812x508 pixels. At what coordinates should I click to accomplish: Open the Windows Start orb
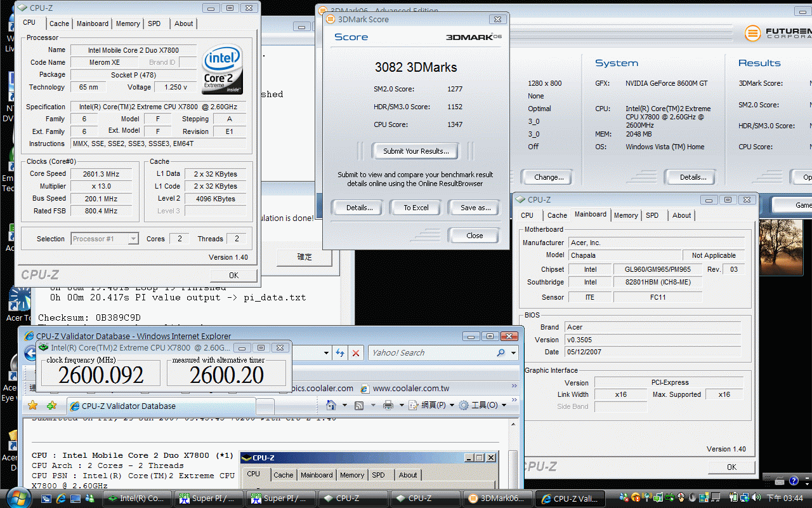19,497
